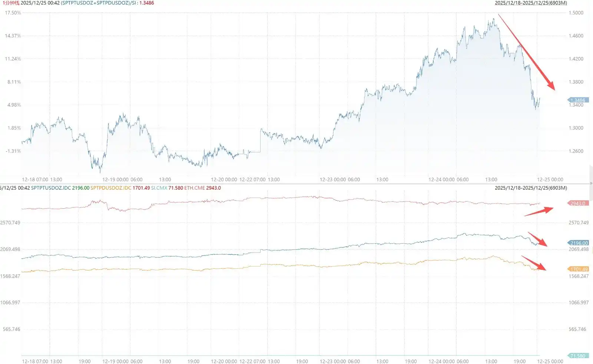Select the upward red arrow beside the ETH line

539,211
